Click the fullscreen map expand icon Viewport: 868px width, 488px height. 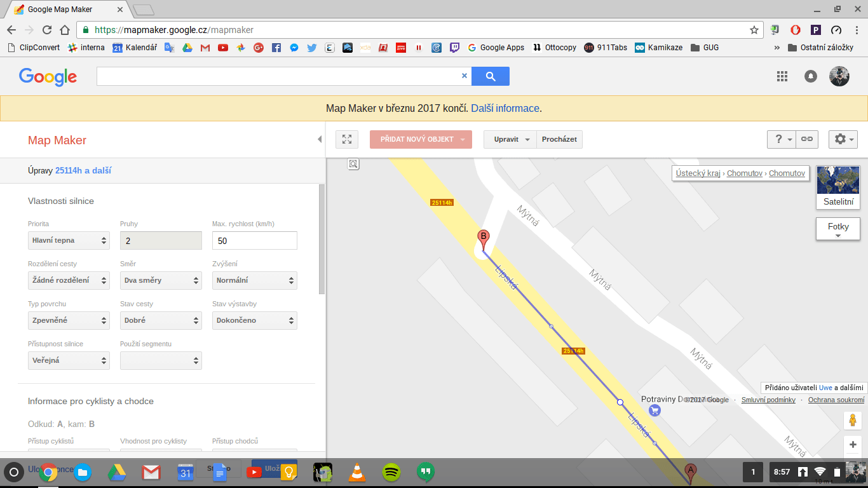pyautogui.click(x=347, y=139)
